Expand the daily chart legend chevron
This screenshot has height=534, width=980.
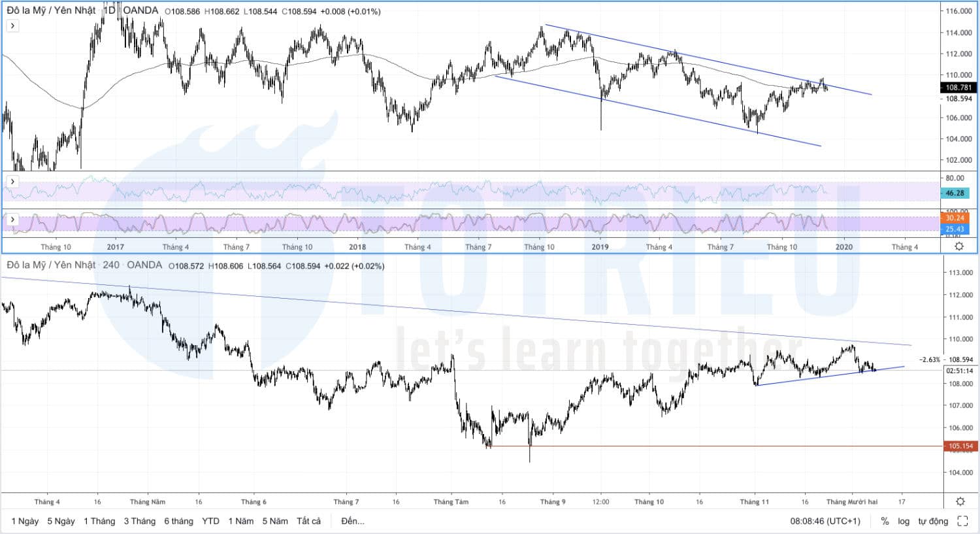[11, 25]
